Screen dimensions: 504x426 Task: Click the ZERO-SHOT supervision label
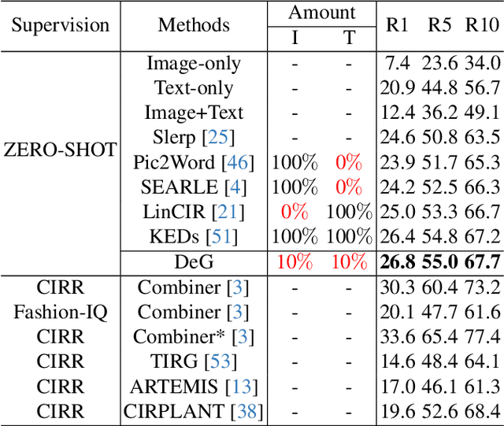point(61,150)
